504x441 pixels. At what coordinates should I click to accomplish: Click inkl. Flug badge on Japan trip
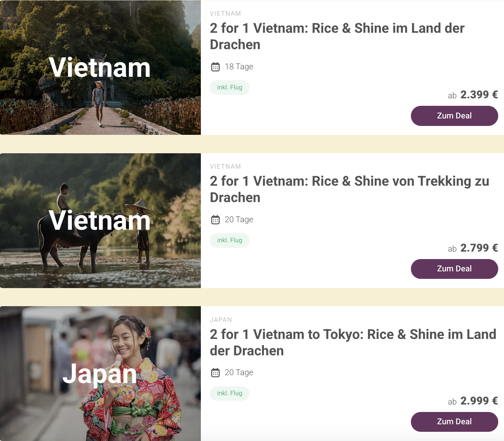(229, 393)
